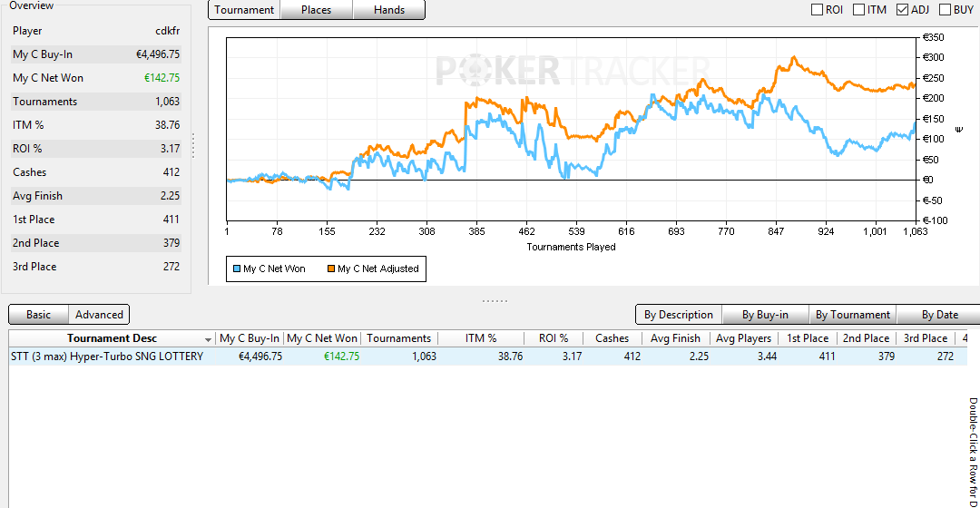Select the ITM % overview row
980x508 pixels.
(96, 125)
